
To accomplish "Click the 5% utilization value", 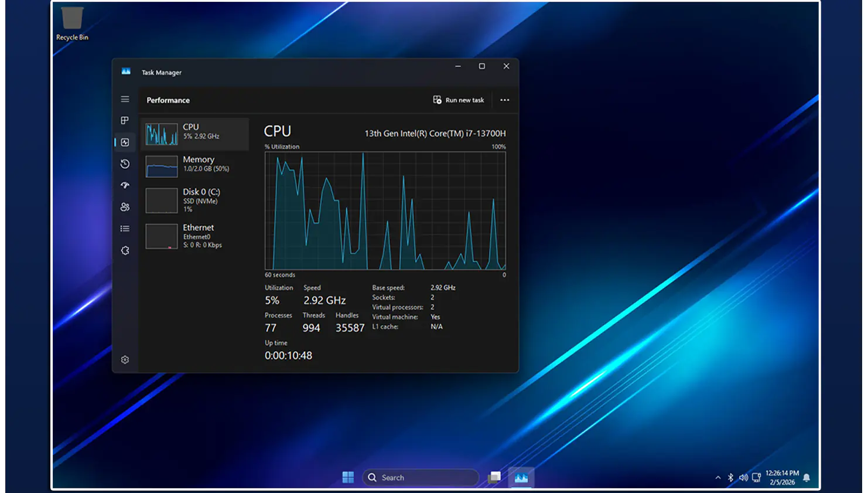I will click(272, 301).
